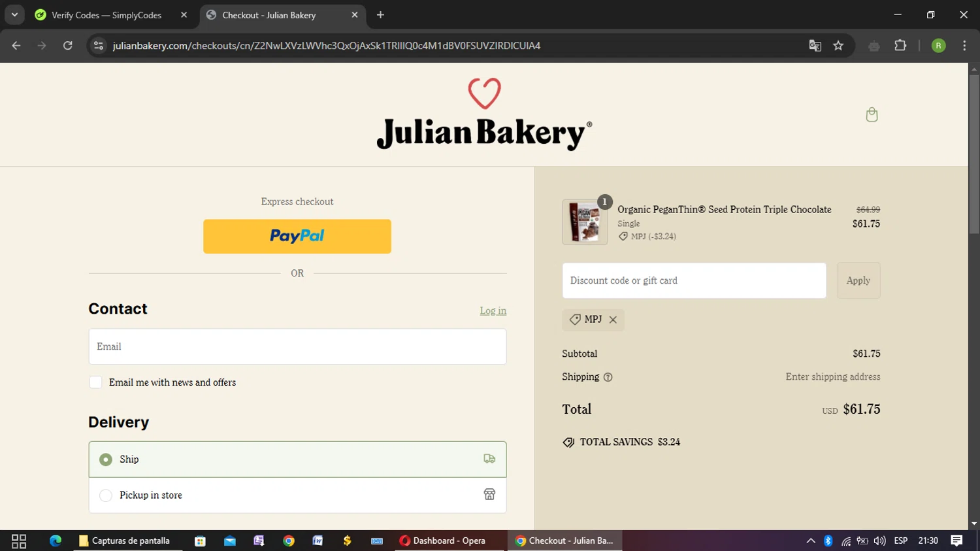Select the Pickup in store option
The height and width of the screenshot is (551, 980).
(297, 495)
